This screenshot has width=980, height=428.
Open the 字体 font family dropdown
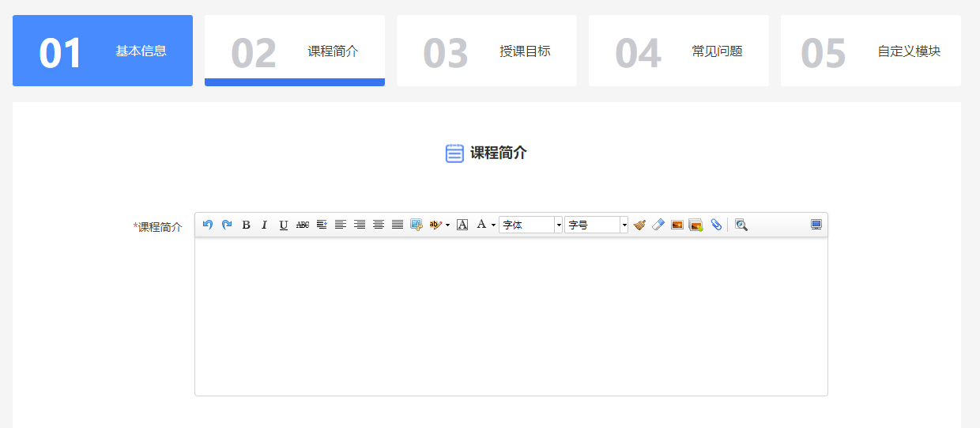(531, 225)
